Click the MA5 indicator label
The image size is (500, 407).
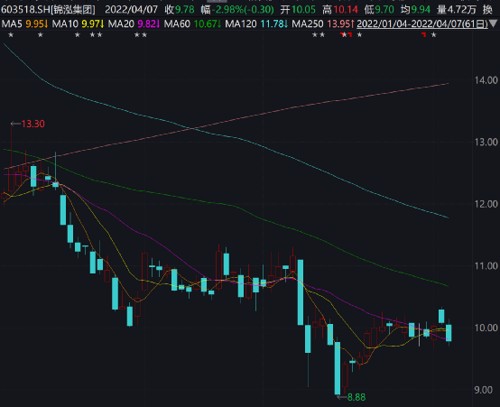tap(12, 24)
